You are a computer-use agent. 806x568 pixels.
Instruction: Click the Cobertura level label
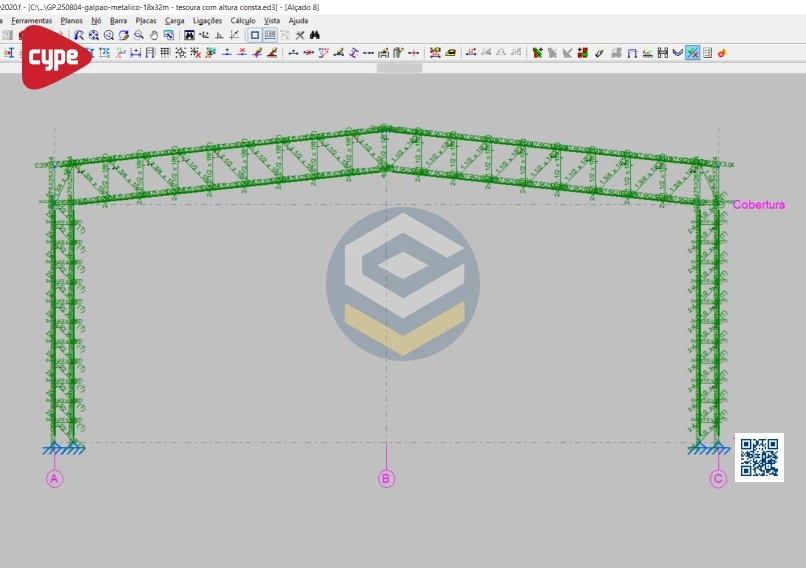point(758,205)
